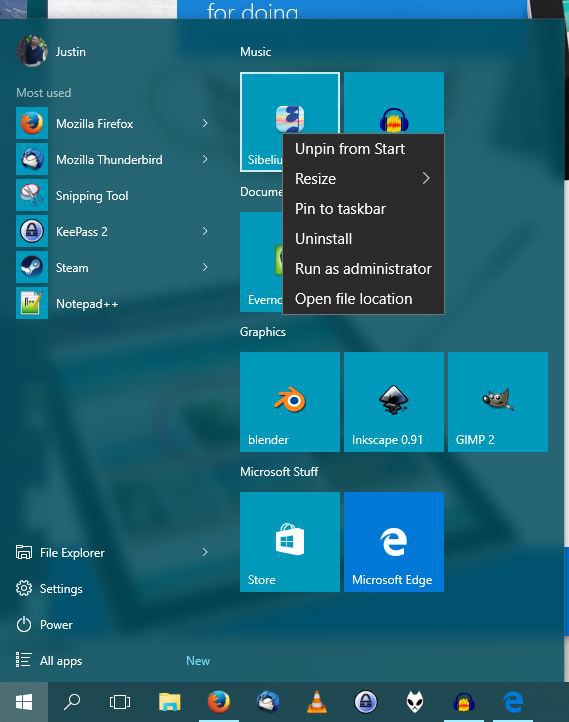
Task: Click Audacity headphones icon on taskbar
Action: pos(464,702)
